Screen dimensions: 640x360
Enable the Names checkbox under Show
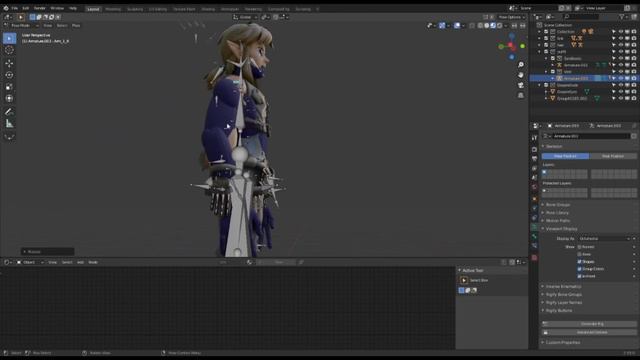coord(580,247)
